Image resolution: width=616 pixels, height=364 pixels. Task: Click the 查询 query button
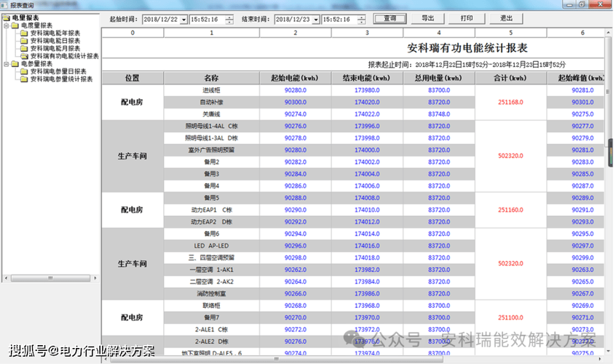(390, 18)
